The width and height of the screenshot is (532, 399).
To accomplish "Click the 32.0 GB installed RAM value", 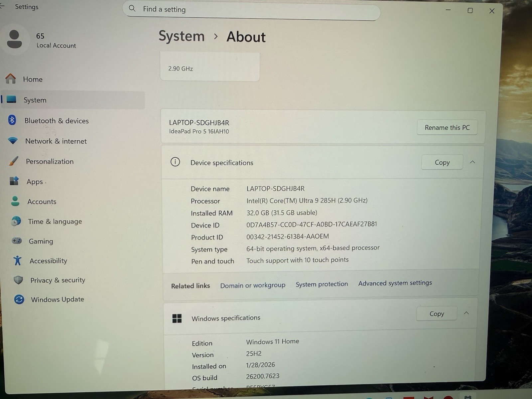I will (x=282, y=212).
